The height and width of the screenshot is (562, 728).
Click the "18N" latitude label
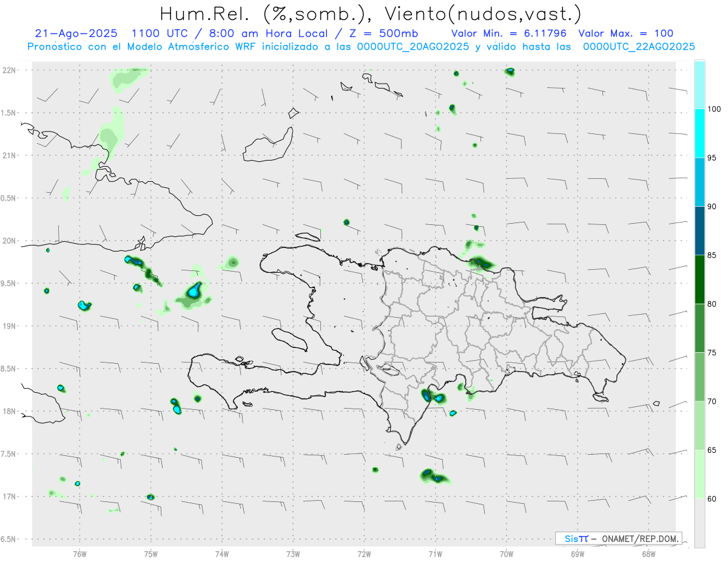(9, 412)
